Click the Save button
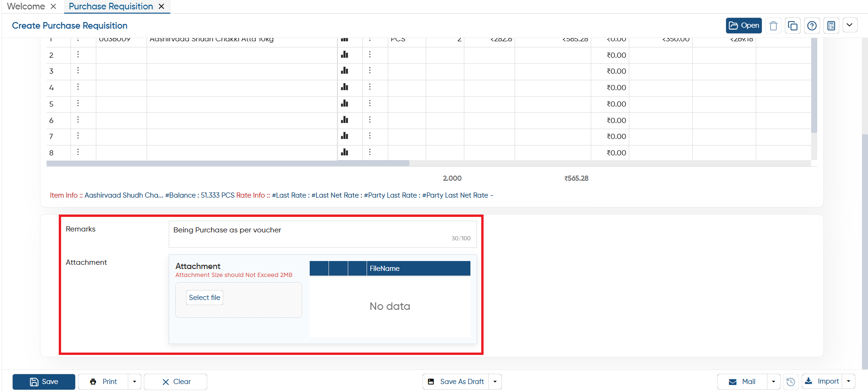Image resolution: width=868 pixels, height=392 pixels. [44, 382]
